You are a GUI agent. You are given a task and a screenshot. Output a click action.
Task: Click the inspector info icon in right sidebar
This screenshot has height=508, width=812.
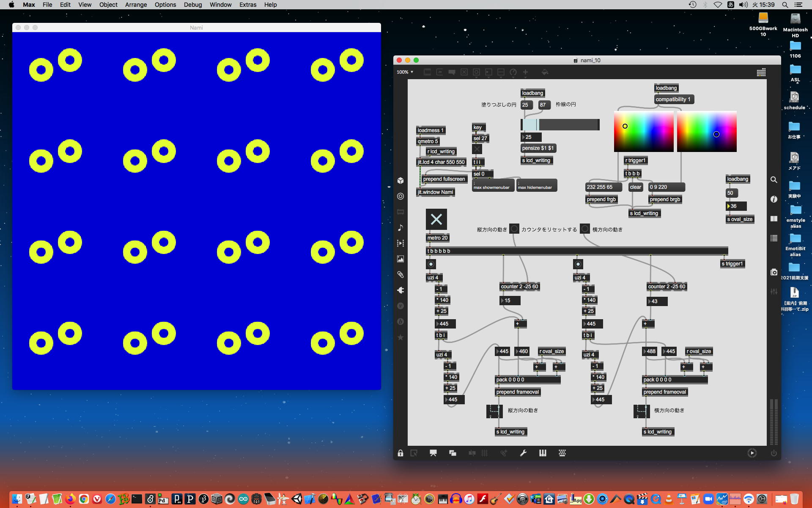tap(774, 199)
